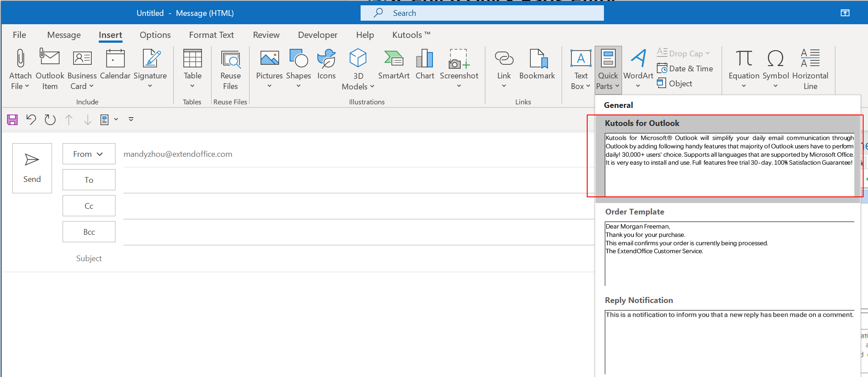The width and height of the screenshot is (868, 377).
Task: Insert a SmartArt graphic
Action: pos(394,65)
